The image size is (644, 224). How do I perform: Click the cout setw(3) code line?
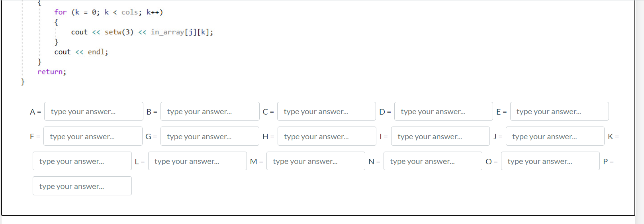(x=142, y=32)
